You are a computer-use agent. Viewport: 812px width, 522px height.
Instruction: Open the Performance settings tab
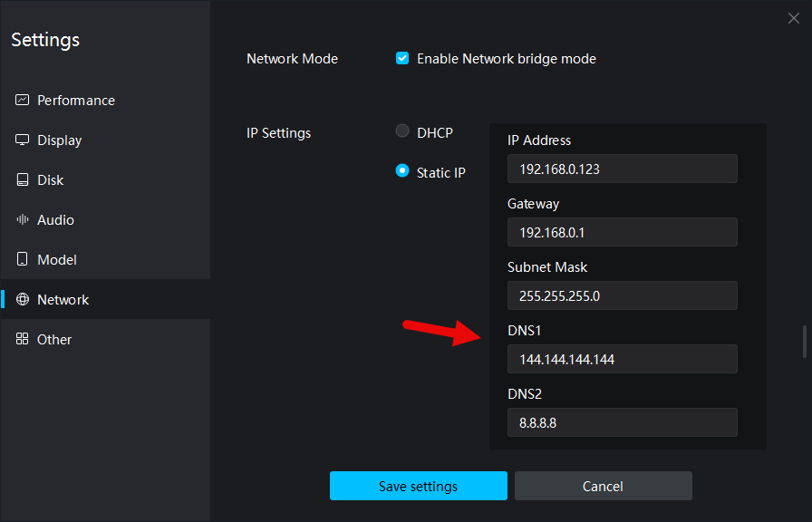76,100
